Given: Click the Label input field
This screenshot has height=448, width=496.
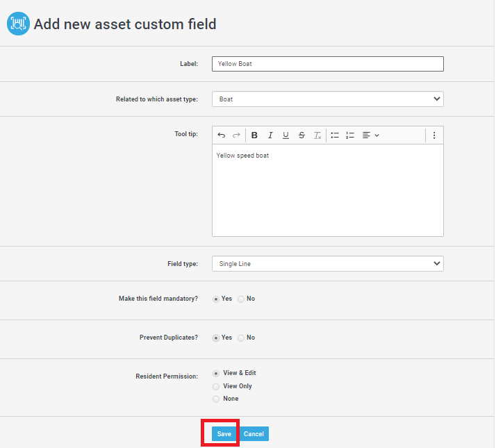Looking at the screenshot, I should [x=327, y=64].
